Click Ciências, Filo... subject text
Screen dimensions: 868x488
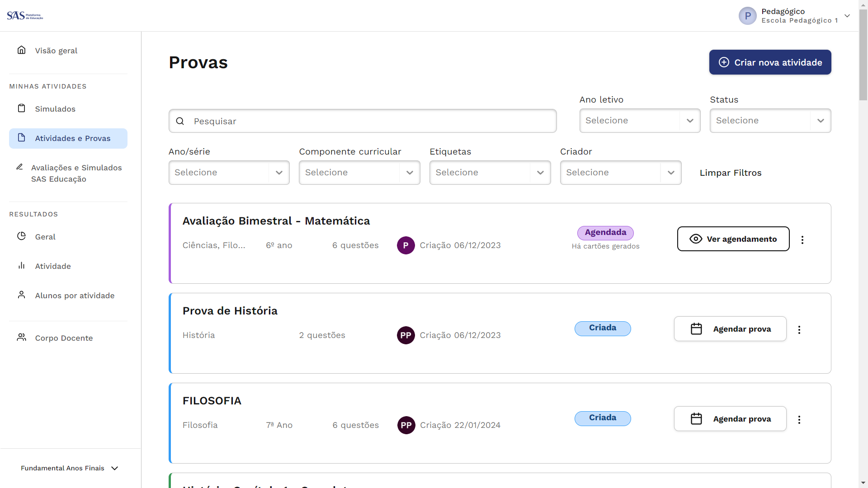tap(214, 245)
